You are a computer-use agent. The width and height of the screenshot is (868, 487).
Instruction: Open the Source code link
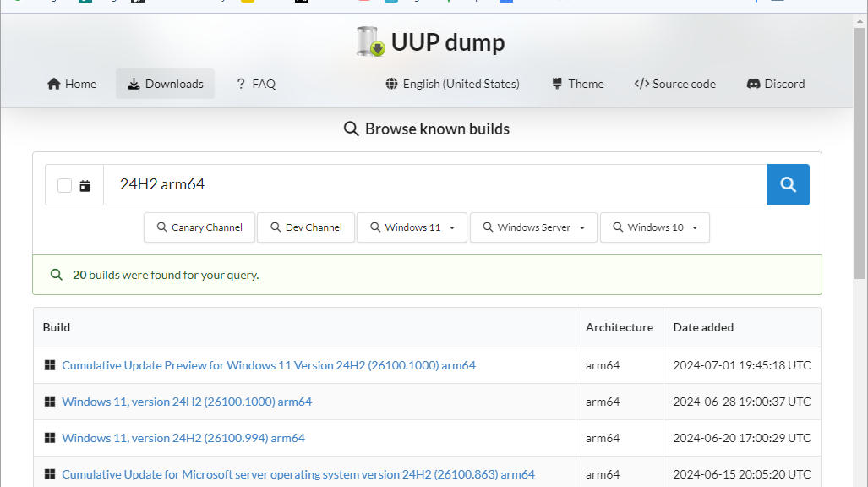pos(674,84)
